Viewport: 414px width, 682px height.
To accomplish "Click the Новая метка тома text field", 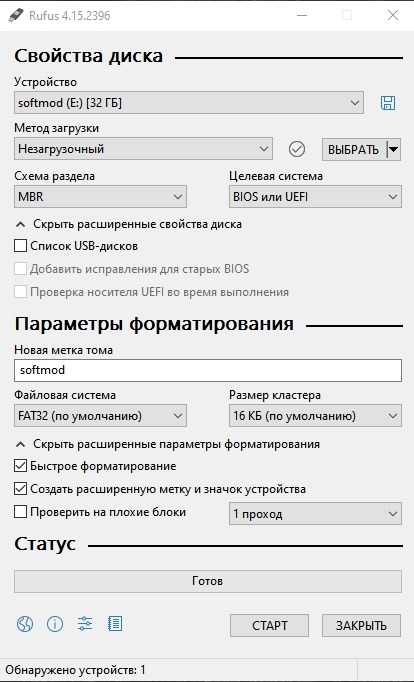I will coord(208,370).
